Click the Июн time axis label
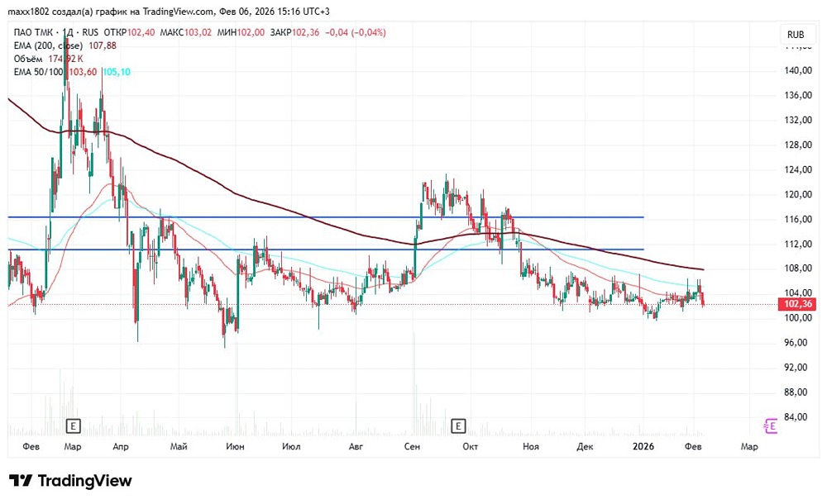Viewport: 827px width, 504px height. pyautogui.click(x=235, y=446)
